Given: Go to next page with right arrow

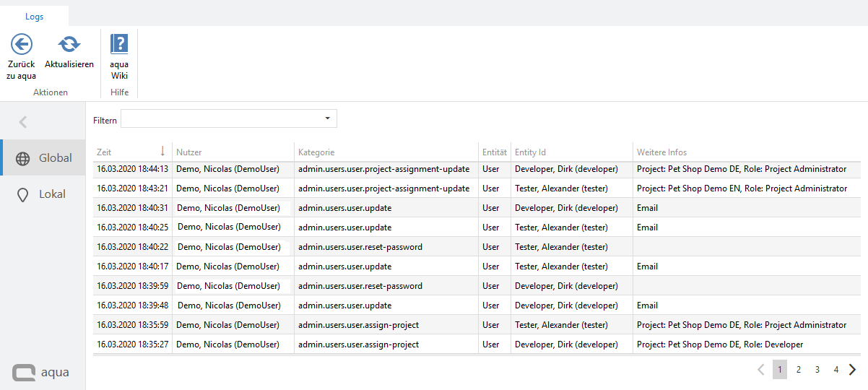Looking at the screenshot, I should click(x=853, y=370).
